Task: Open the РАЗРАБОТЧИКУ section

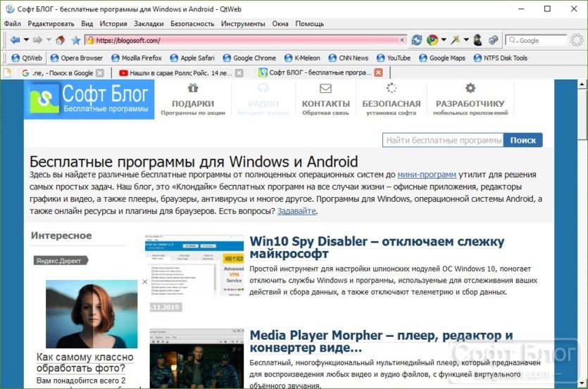Action: coord(470,99)
